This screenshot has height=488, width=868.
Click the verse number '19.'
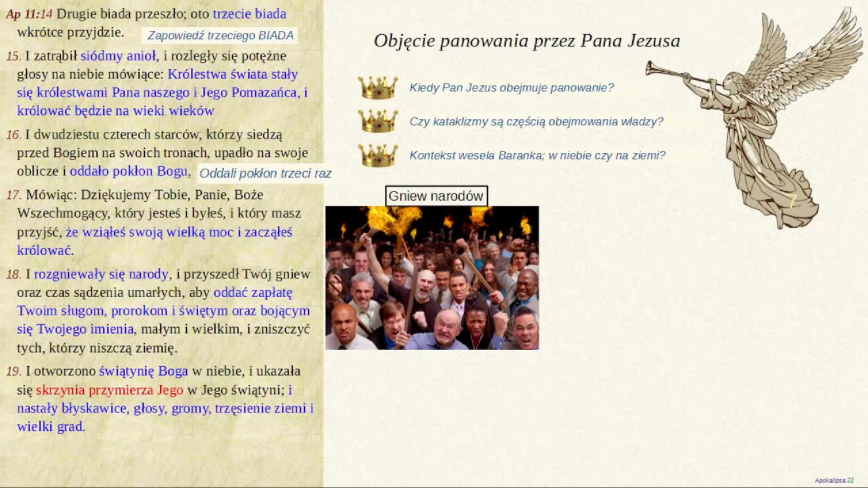click(x=14, y=371)
